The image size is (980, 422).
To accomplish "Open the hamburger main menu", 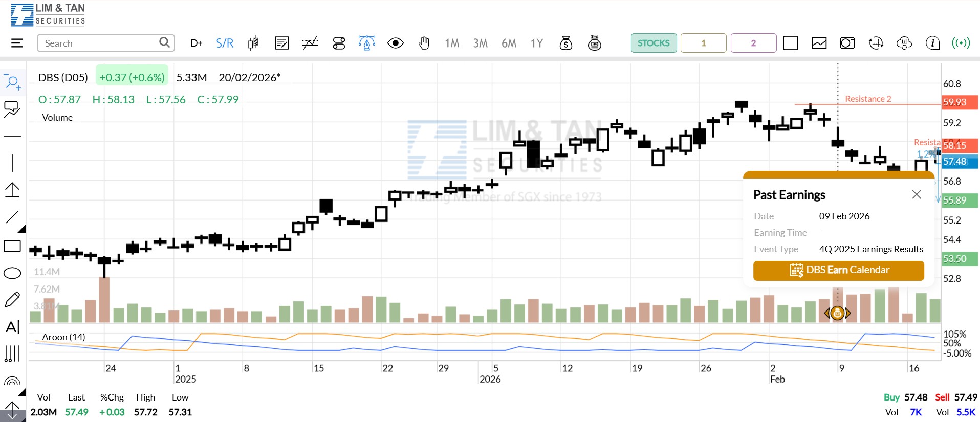I will pos(17,43).
